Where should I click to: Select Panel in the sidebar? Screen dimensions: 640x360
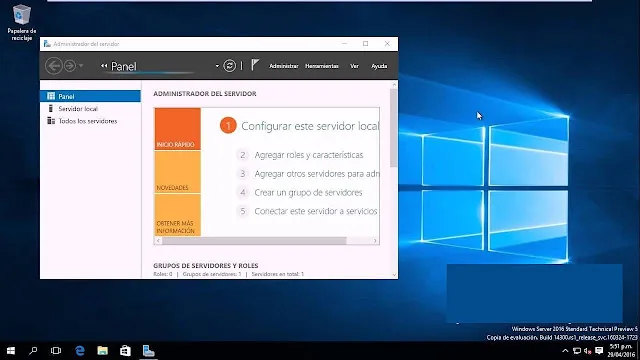point(90,96)
